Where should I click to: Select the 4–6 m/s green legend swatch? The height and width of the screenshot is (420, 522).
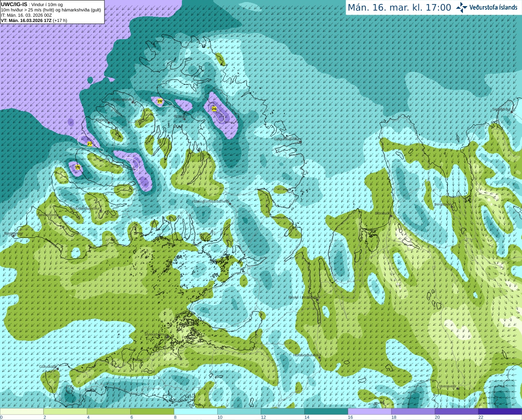pos(109,411)
